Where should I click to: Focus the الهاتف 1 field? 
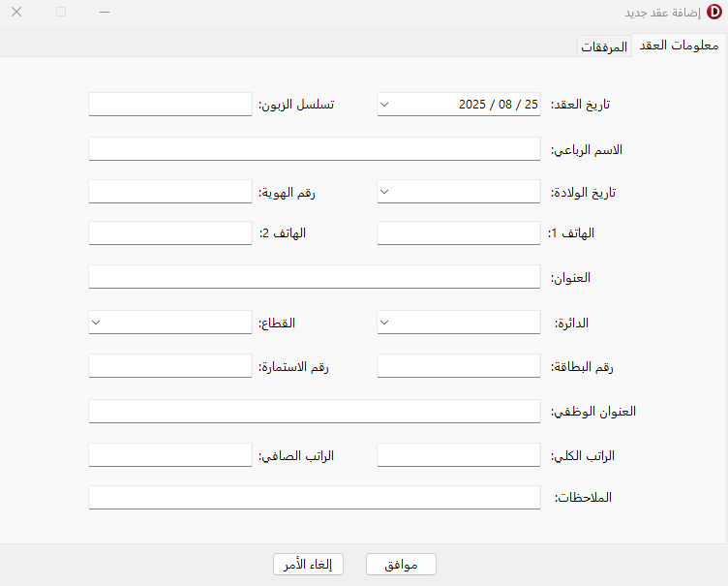tap(459, 232)
